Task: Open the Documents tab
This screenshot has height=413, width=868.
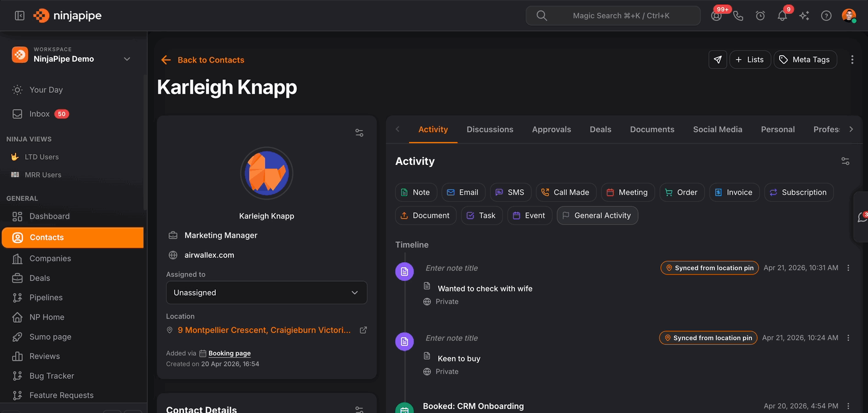Action: click(x=652, y=130)
